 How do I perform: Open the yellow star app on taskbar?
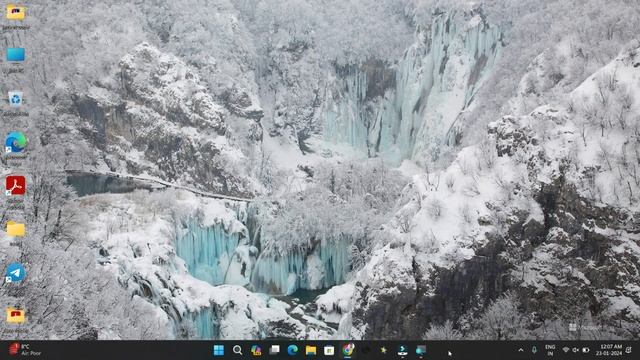coord(383,350)
